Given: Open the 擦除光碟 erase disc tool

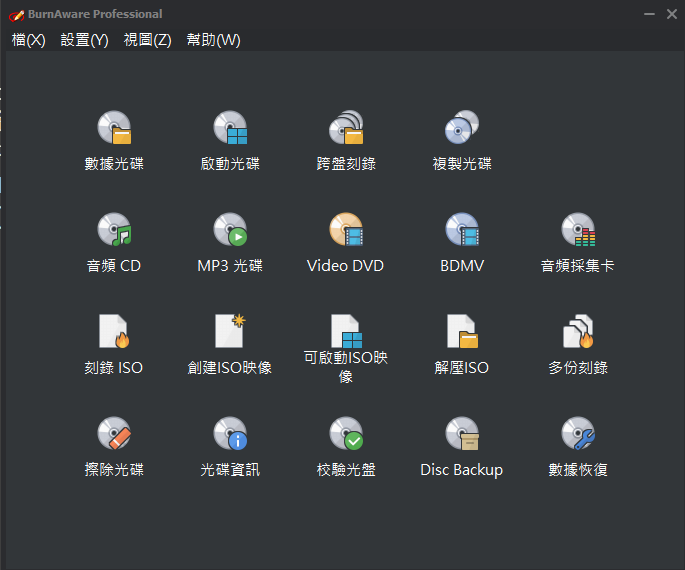Looking at the screenshot, I should (x=114, y=446).
